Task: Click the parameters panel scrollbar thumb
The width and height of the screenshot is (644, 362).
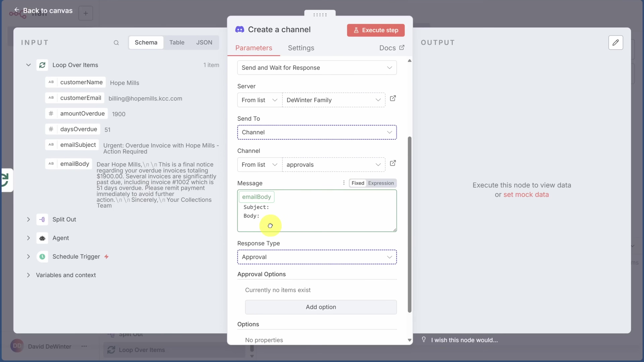Action: tap(409, 224)
